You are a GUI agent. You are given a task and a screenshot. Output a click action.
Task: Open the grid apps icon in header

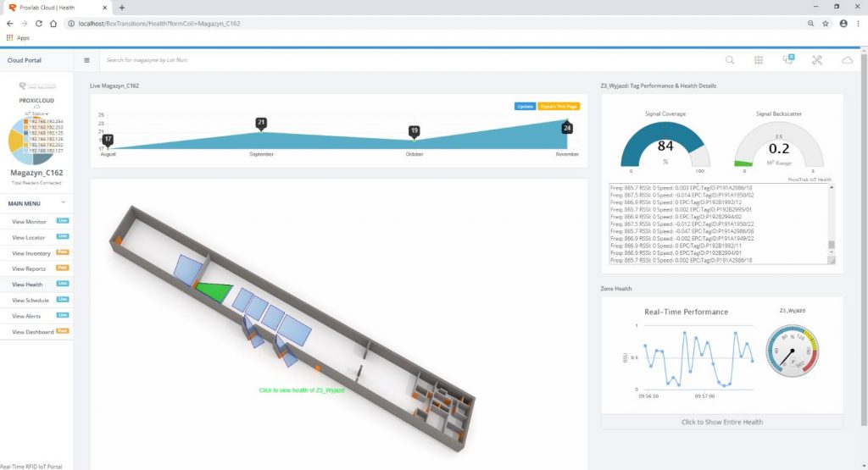click(x=759, y=60)
